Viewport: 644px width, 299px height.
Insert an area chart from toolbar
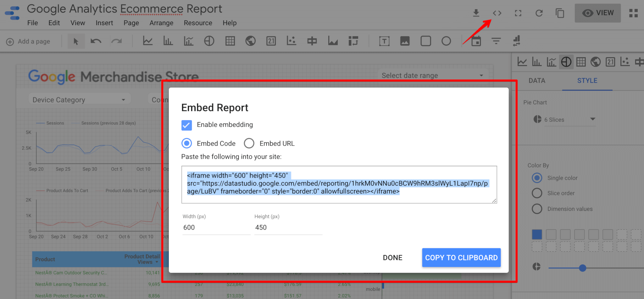pos(333,41)
